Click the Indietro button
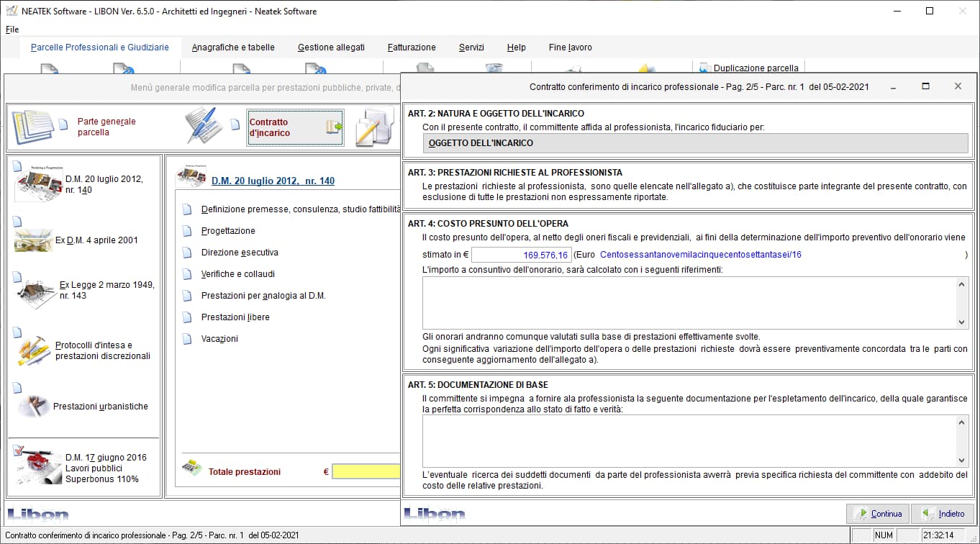The image size is (980, 544). [943, 514]
